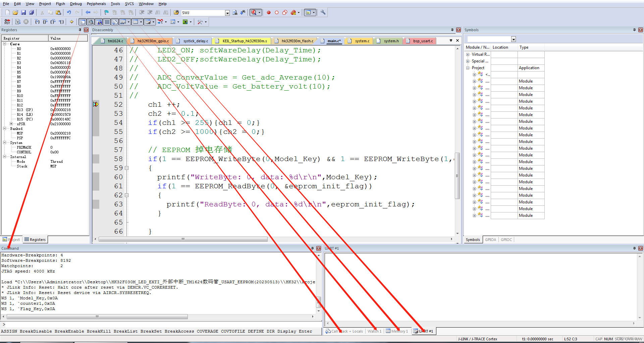Collapse the Core register group
The height and width of the screenshot is (343, 644).
pos(5,44)
